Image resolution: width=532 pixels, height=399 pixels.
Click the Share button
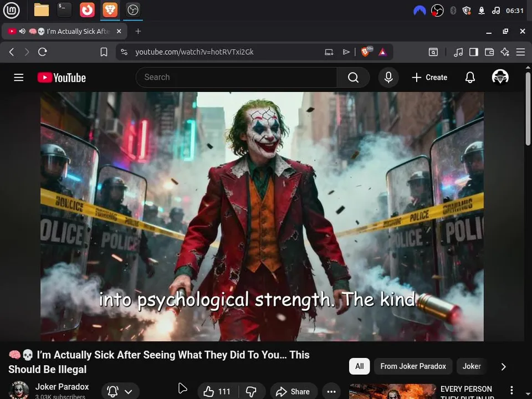tap(294, 391)
